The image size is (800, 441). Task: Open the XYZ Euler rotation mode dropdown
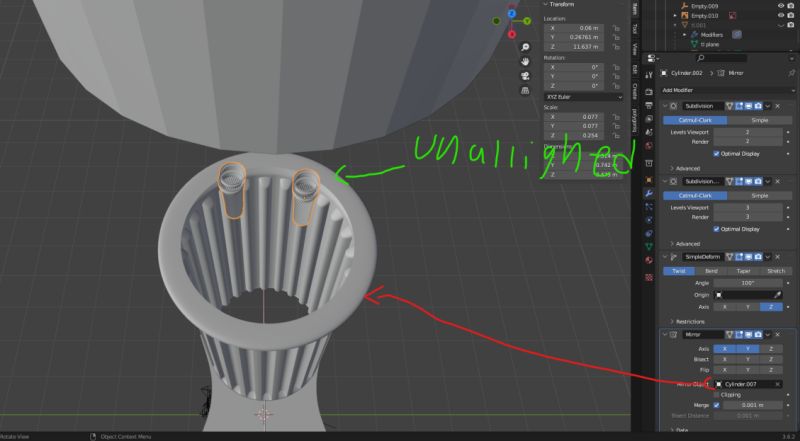coord(583,96)
